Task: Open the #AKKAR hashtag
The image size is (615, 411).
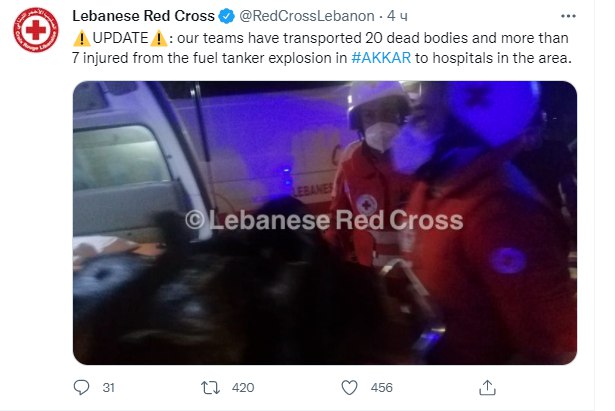Action: click(x=381, y=58)
